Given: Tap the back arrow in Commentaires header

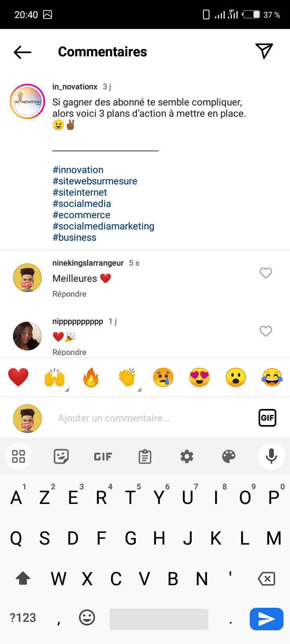Looking at the screenshot, I should click(23, 52).
